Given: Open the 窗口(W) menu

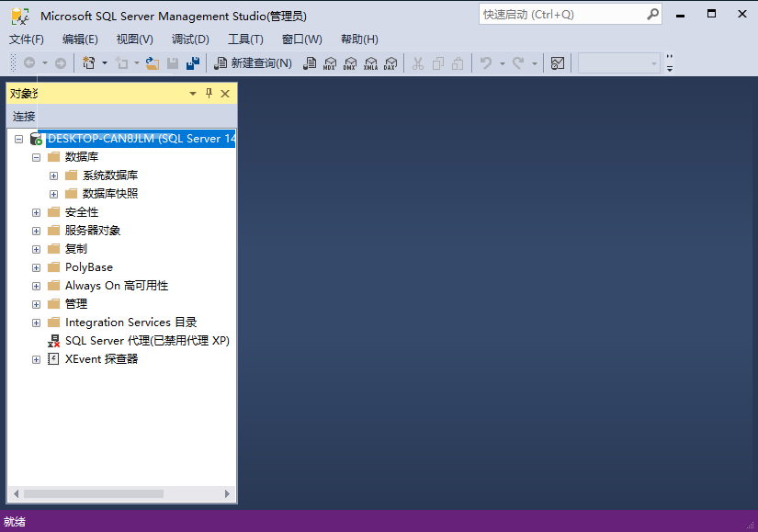Looking at the screenshot, I should point(302,40).
